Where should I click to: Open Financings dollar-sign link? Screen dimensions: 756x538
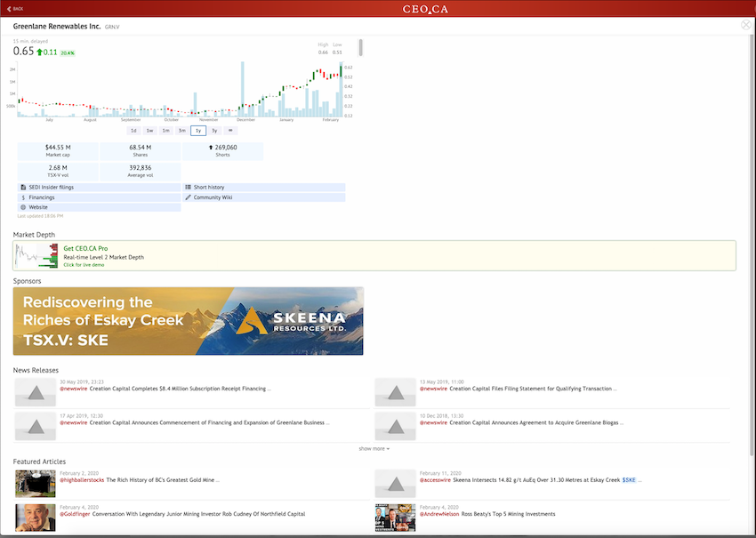click(x=41, y=197)
